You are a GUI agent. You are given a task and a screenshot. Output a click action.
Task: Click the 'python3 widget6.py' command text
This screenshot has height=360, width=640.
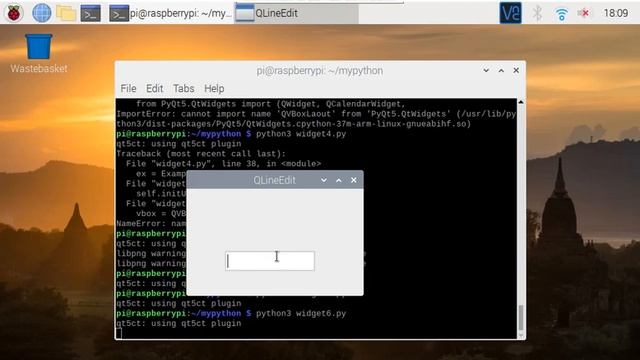pyautogui.click(x=301, y=313)
